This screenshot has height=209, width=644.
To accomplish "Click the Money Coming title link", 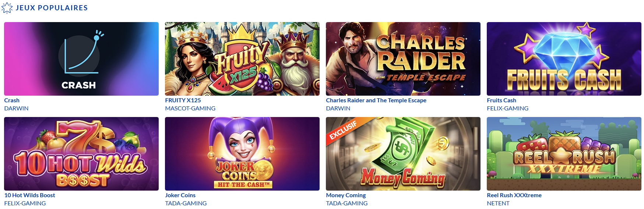I will click(x=346, y=195).
